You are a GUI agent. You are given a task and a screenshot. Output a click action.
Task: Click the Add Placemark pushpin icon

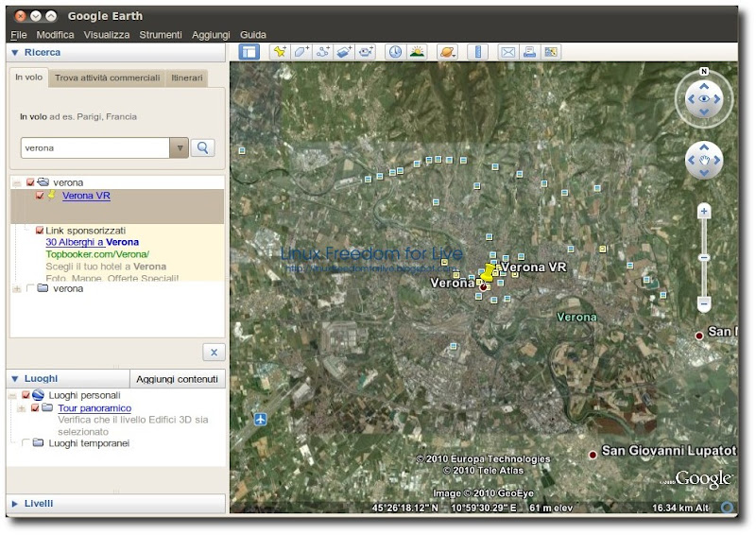tap(280, 52)
